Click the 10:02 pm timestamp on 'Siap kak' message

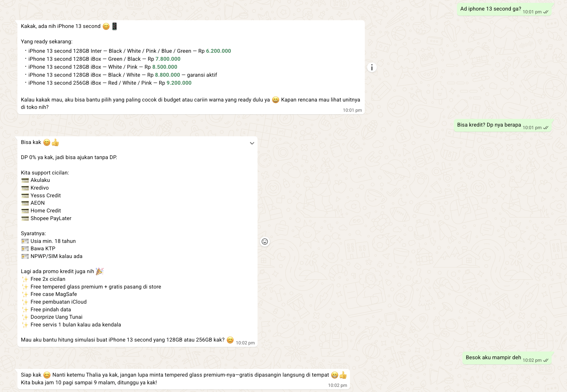(337, 385)
